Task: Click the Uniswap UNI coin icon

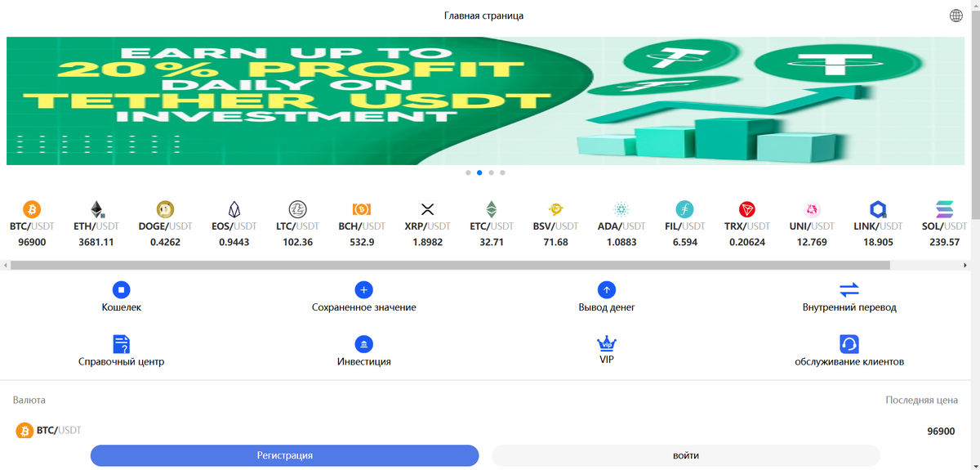Action: pyautogui.click(x=812, y=209)
